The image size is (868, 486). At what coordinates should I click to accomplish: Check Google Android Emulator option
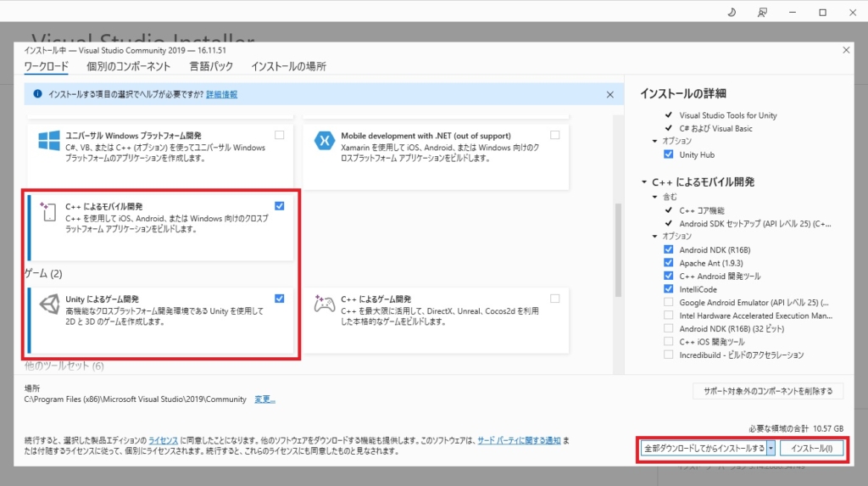click(x=669, y=302)
